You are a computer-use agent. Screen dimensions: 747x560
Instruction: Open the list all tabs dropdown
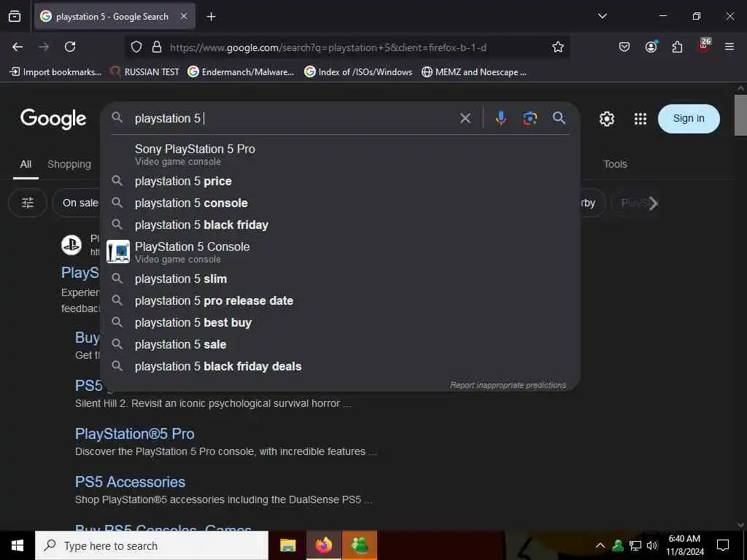click(x=603, y=16)
